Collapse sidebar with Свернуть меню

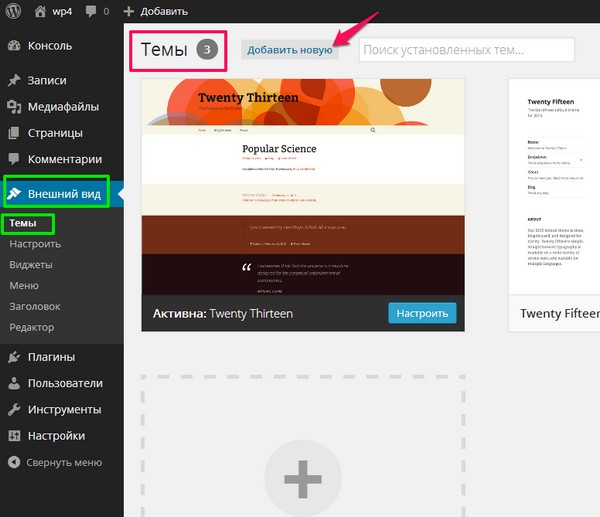(x=55, y=462)
